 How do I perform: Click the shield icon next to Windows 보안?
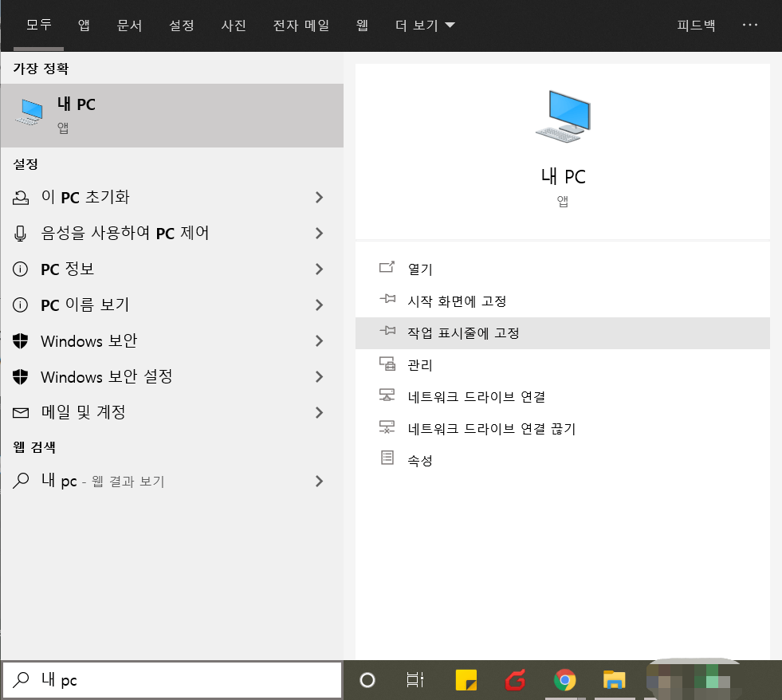point(22,340)
